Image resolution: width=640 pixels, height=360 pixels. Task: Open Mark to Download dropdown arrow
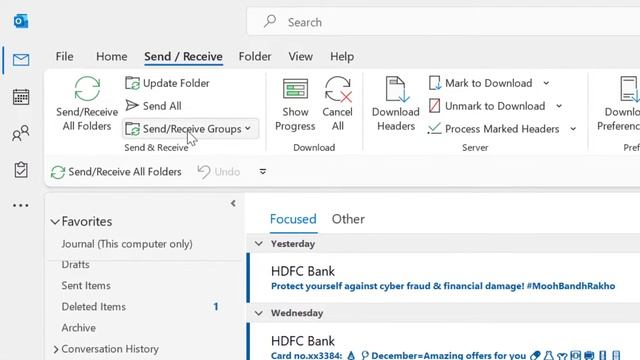pyautogui.click(x=546, y=83)
